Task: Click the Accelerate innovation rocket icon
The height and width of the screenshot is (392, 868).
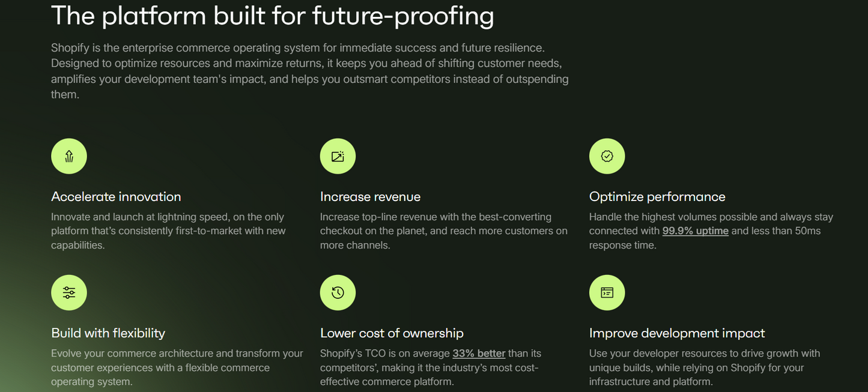Action: coord(69,157)
